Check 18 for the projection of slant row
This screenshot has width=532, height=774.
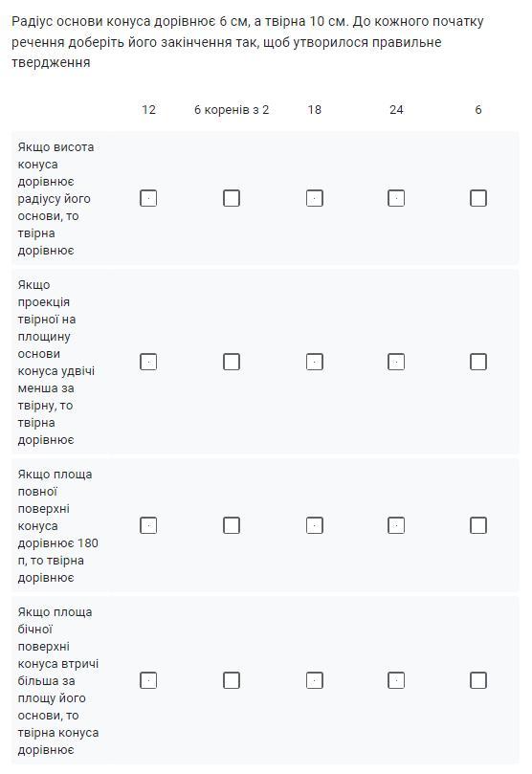pyautogui.click(x=315, y=362)
